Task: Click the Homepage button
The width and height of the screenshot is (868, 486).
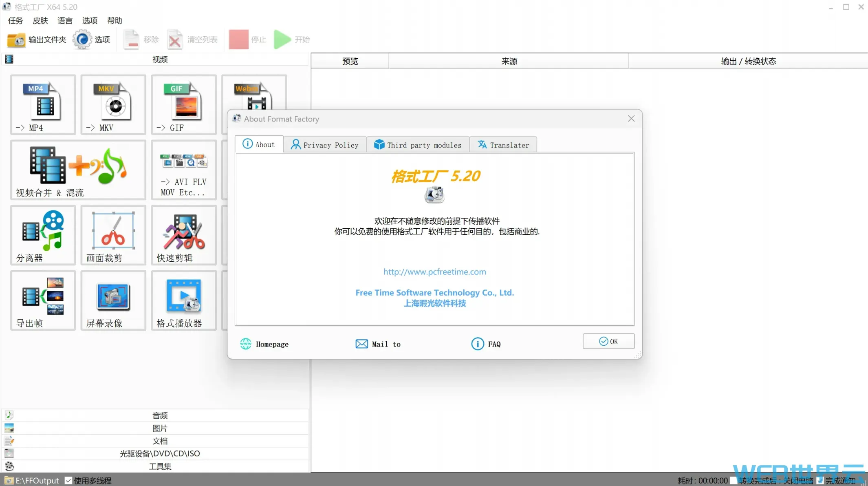Action: (264, 344)
